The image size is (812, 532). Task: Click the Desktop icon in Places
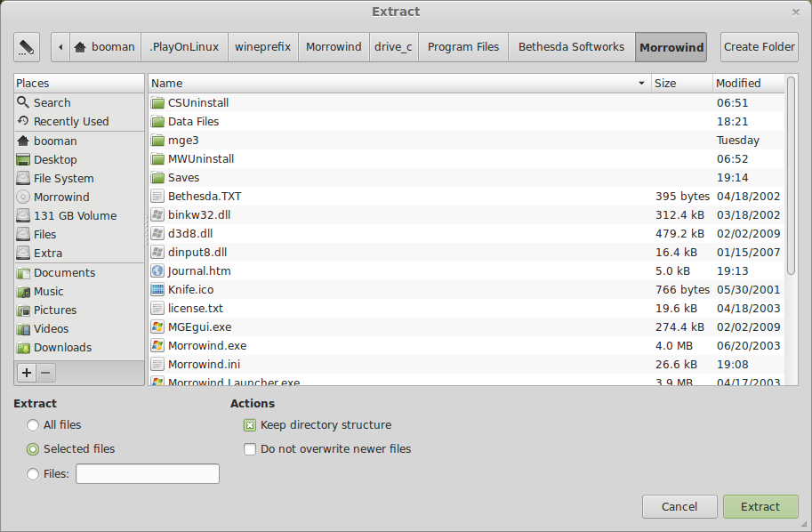click(23, 159)
